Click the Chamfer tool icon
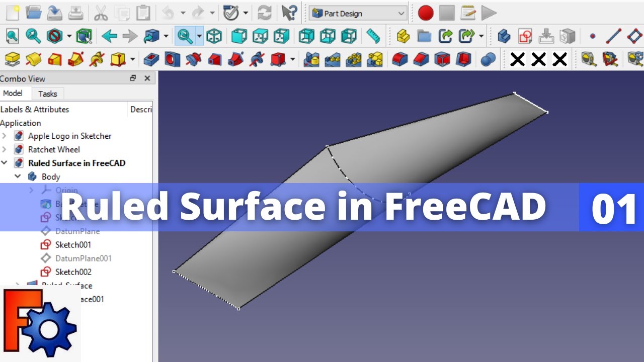The height and width of the screenshot is (362, 644). point(421,59)
